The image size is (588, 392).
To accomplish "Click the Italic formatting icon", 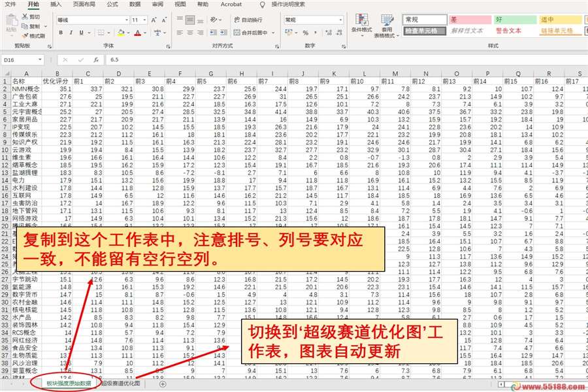I will (71, 32).
